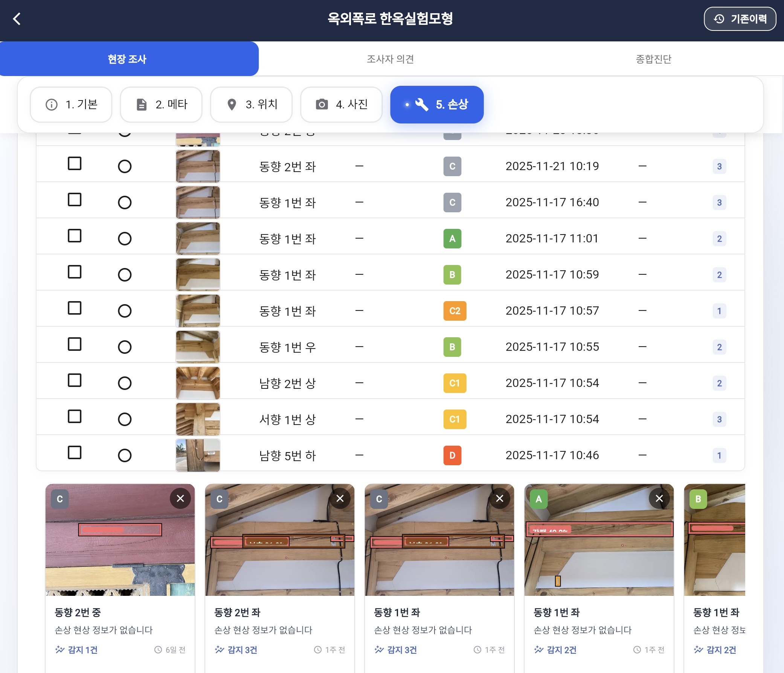Viewport: 784px width, 673px height.
Task: Click the green A grade badge in the table
Action: click(x=452, y=238)
